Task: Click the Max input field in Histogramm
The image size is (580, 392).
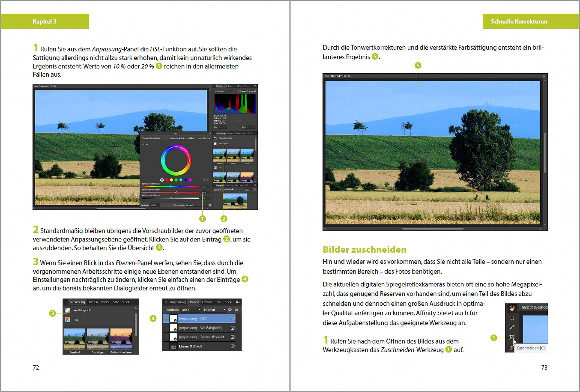Action: [251, 127]
